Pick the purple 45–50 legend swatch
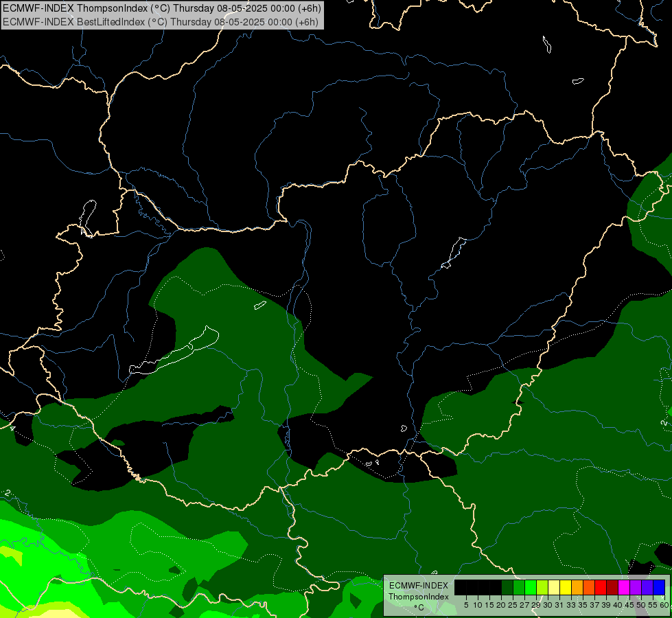Viewport: 672px width, 618px height. 636,587
